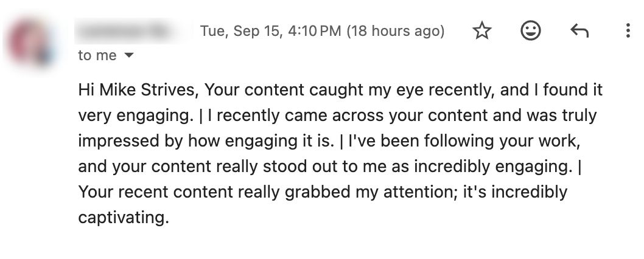The height and width of the screenshot is (259, 644).
Task: Click the "to me" recipient text
Action: [97, 55]
